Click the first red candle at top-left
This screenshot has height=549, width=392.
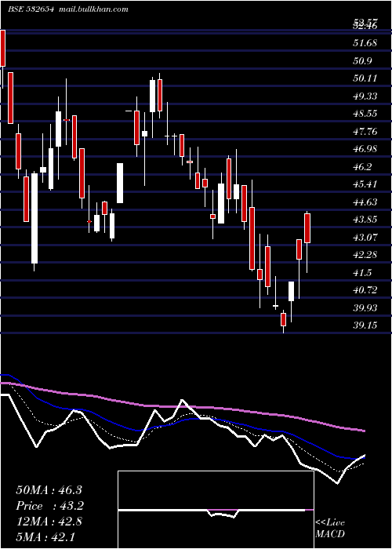point(3,48)
